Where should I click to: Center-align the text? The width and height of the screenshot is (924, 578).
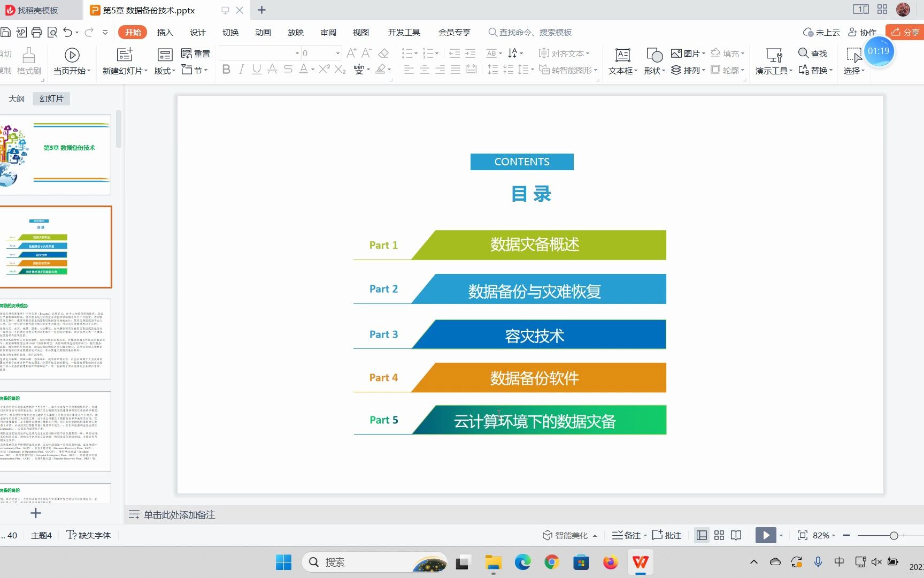pos(425,70)
